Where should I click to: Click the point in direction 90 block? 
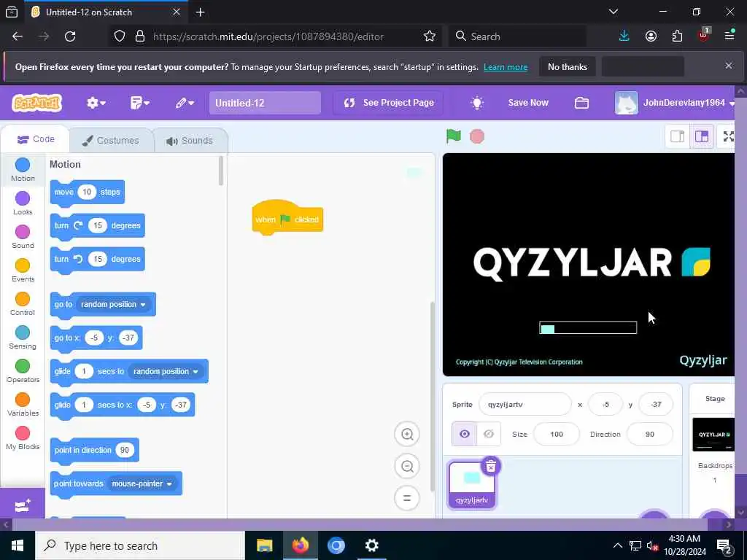click(94, 451)
